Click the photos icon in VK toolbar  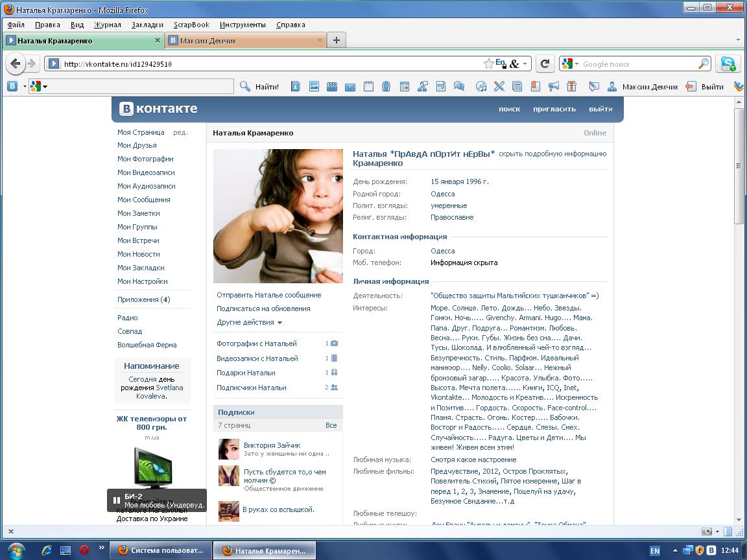click(x=314, y=86)
